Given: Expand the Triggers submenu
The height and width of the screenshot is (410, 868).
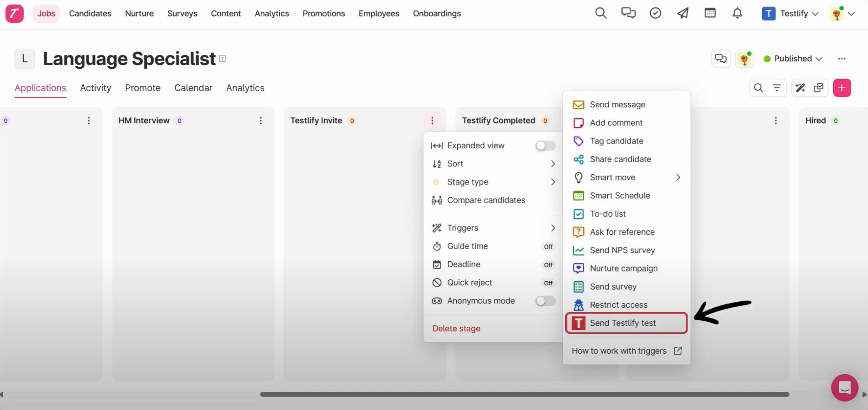Looking at the screenshot, I should [x=493, y=228].
